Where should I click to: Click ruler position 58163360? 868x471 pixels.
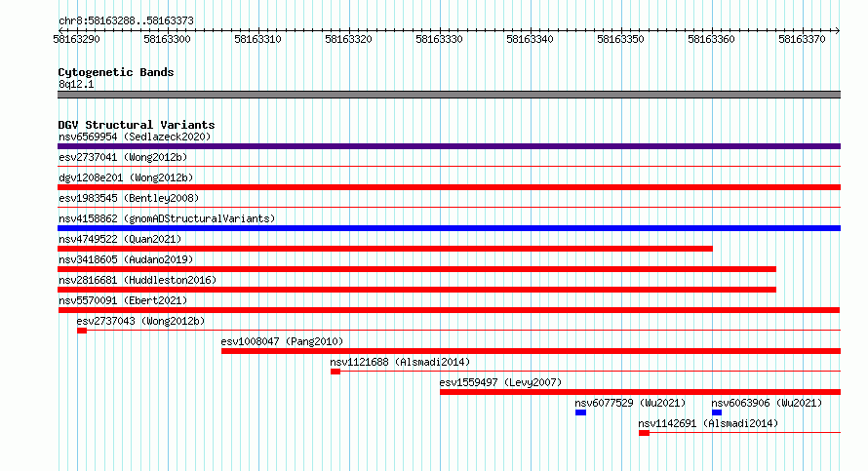coord(712,39)
